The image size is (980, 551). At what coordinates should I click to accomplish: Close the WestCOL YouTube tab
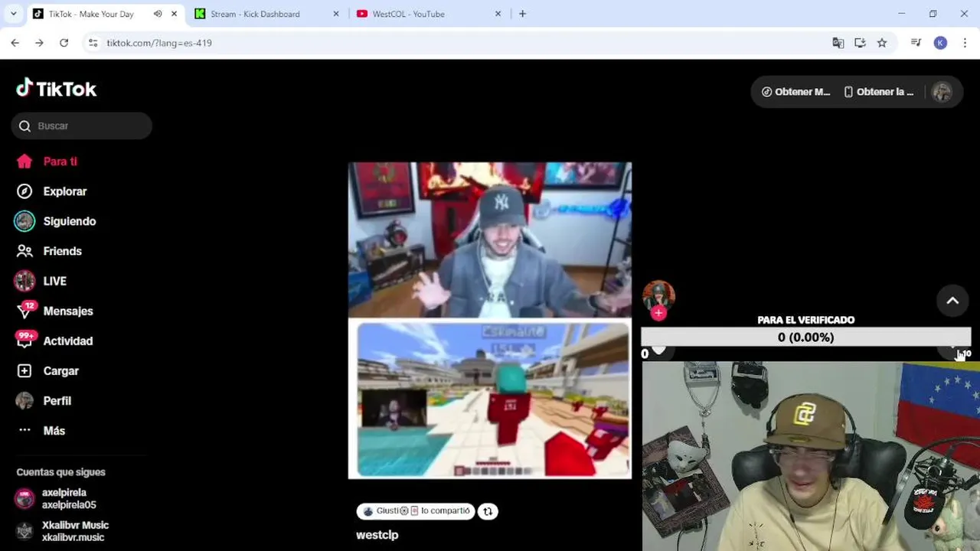pos(498,14)
